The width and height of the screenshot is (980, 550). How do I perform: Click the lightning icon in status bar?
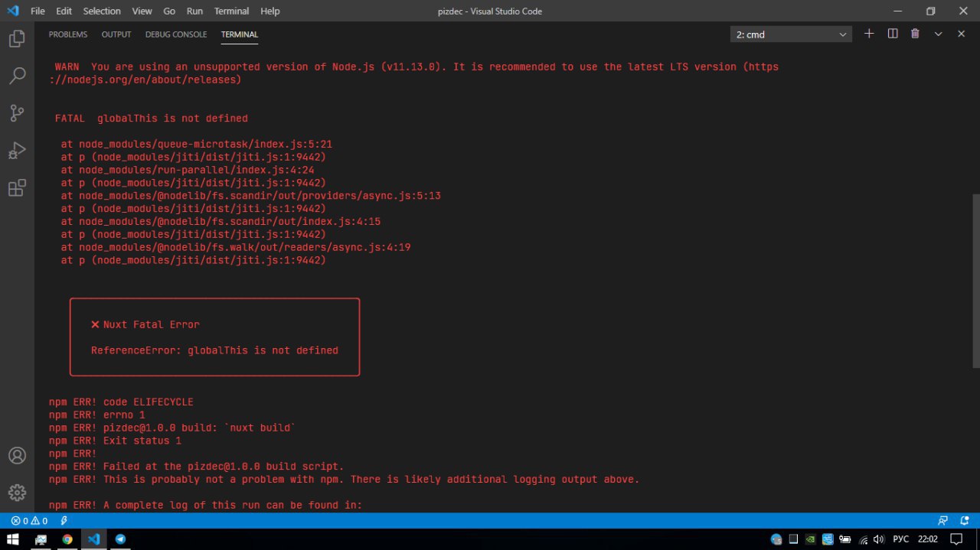click(64, 521)
